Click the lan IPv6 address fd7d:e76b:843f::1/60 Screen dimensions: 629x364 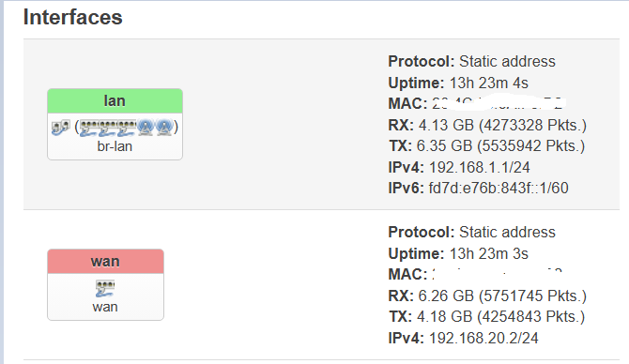point(499,188)
